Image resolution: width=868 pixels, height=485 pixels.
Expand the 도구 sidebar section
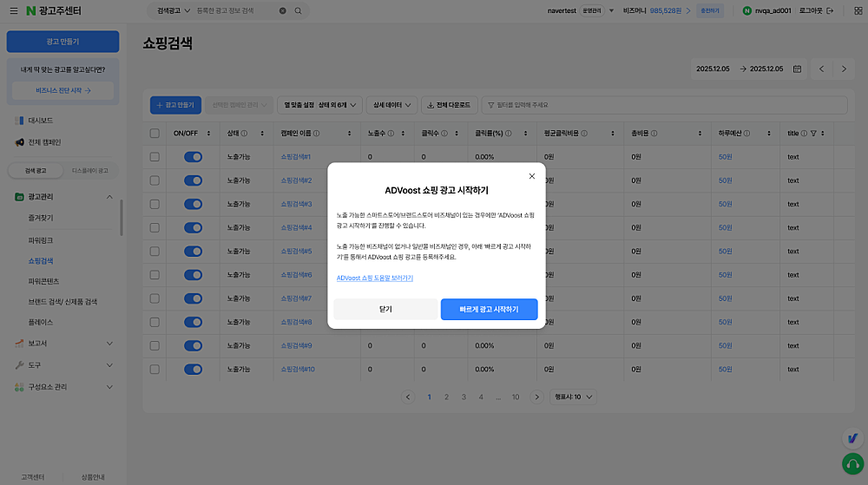pyautogui.click(x=109, y=365)
